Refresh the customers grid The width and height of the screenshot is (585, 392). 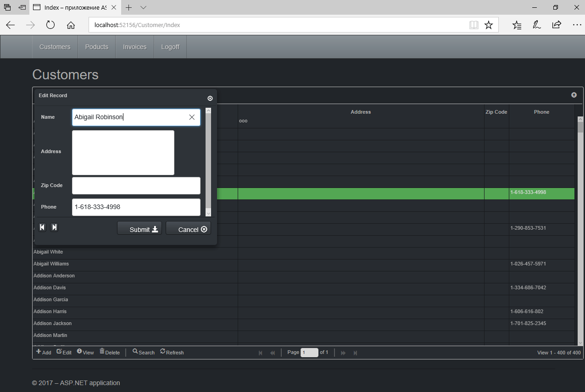coord(172,352)
